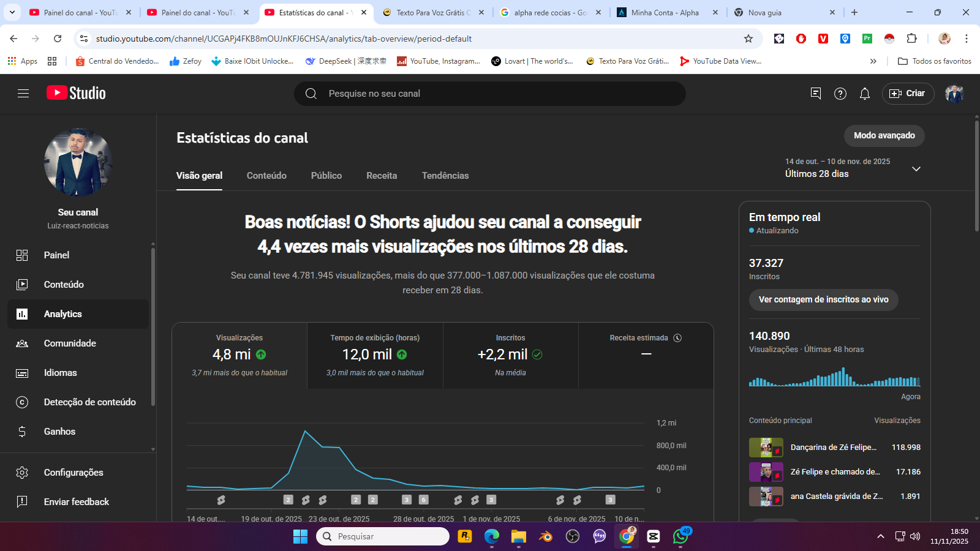Open Configurações in the sidebar
The height and width of the screenshot is (551, 980).
[x=78, y=473]
